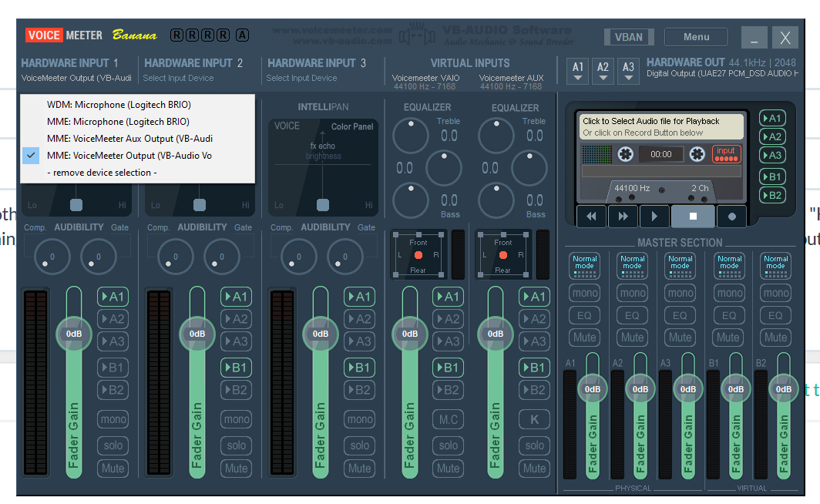820x504 pixels.
Task: Click the Voicemeeter VAIO 0dB fader knob
Action: [410, 334]
